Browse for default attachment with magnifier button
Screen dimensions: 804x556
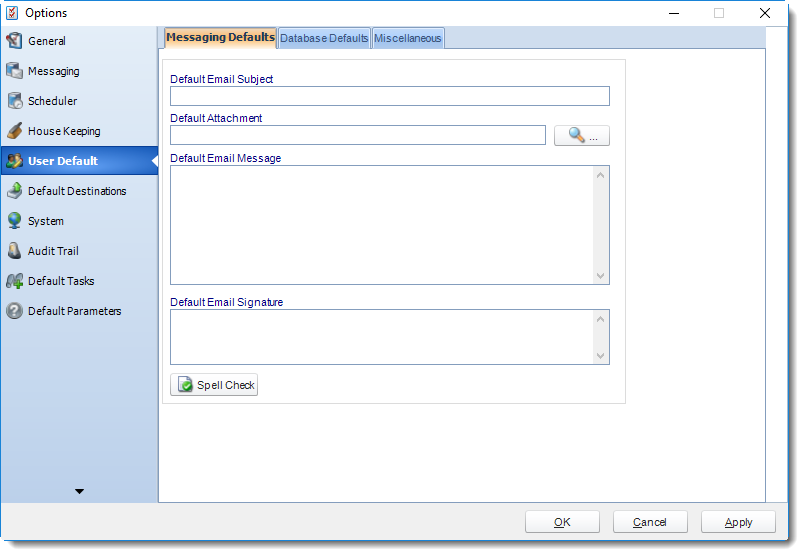[581, 135]
